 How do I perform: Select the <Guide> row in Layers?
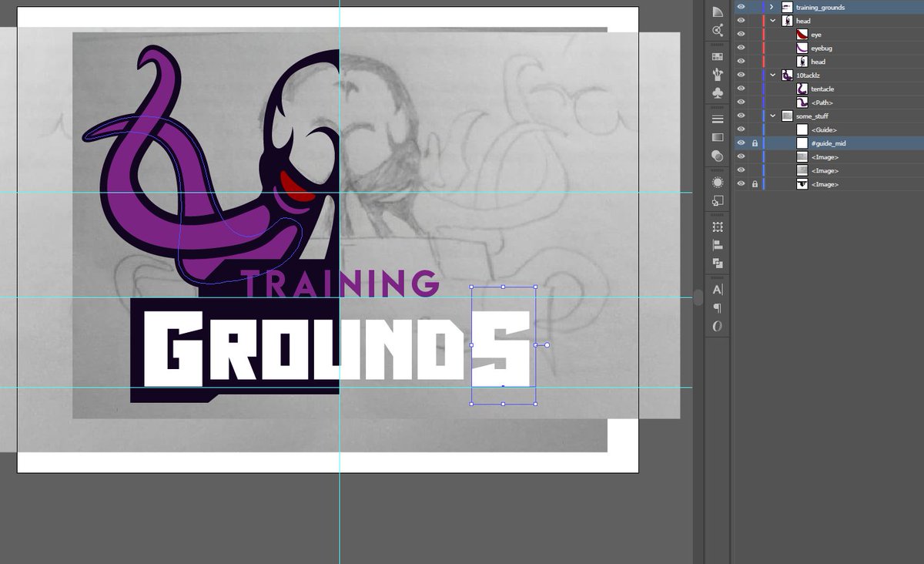click(x=828, y=129)
